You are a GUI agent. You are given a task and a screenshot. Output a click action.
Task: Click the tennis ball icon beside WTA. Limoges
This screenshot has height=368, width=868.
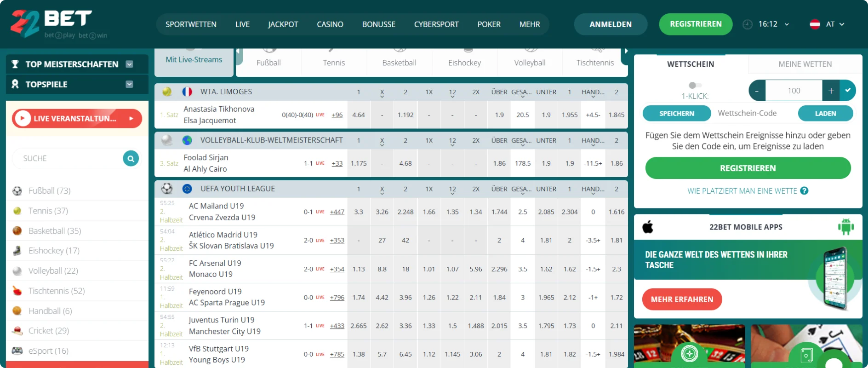pos(167,92)
